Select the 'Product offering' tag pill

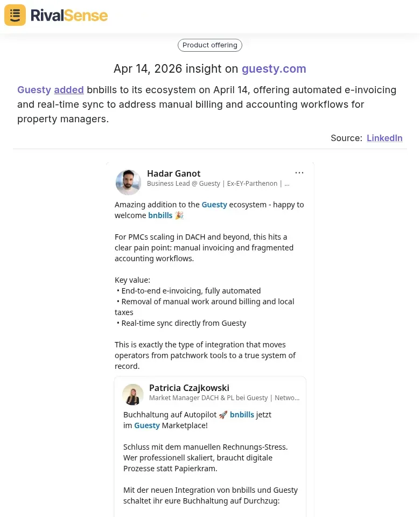[209, 45]
